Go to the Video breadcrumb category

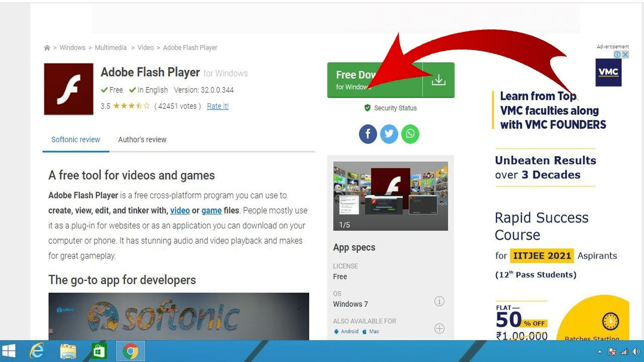pos(145,48)
